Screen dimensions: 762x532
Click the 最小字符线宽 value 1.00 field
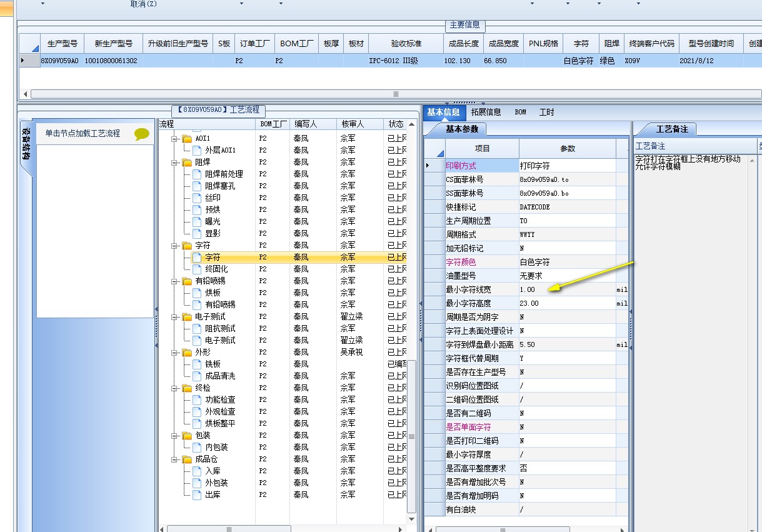point(567,289)
